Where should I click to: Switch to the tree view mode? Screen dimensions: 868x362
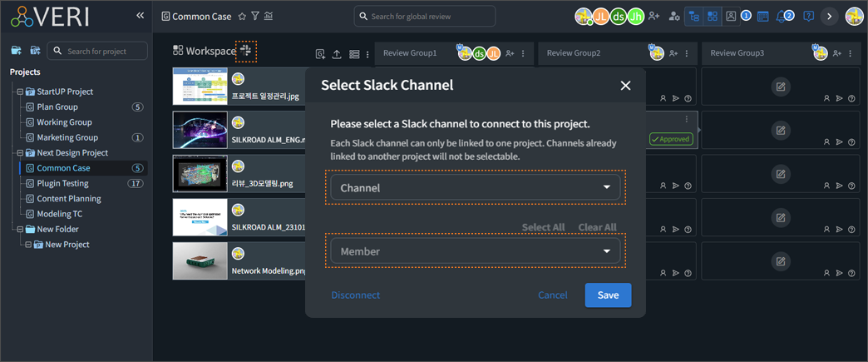(693, 17)
